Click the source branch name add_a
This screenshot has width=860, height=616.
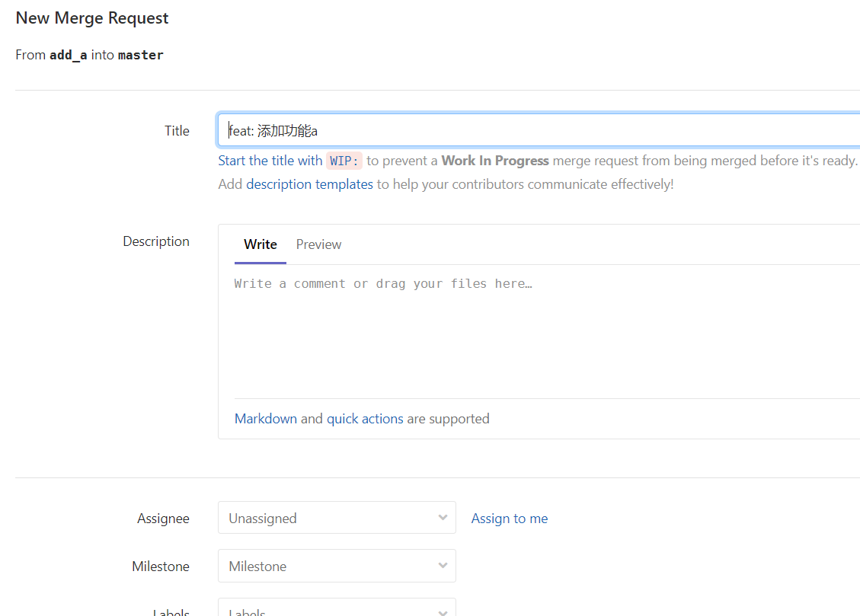[69, 55]
